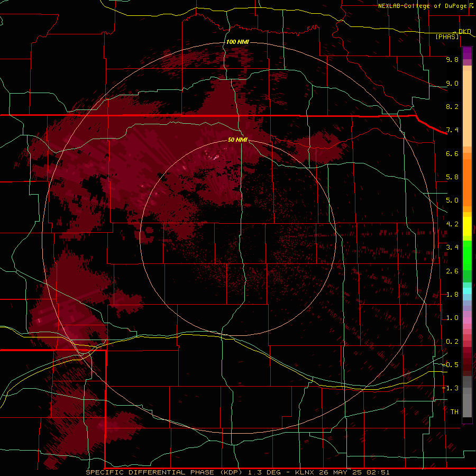
Task: Select the -0.5 legend value
Action: click(450, 365)
